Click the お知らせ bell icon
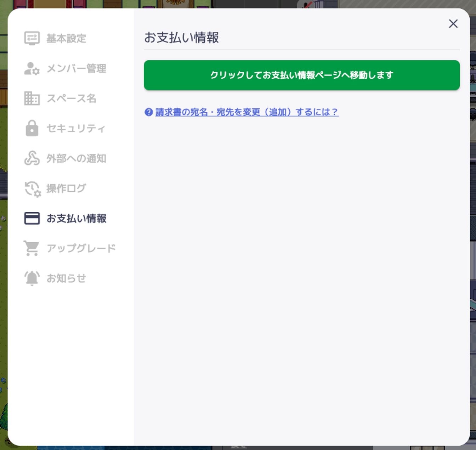 32,278
